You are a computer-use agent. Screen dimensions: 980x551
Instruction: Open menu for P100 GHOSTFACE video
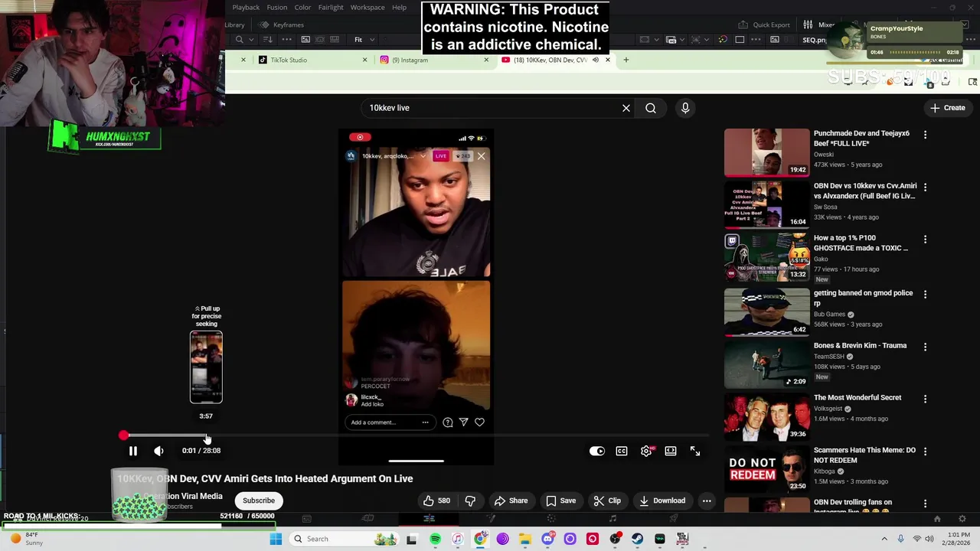coord(925,240)
